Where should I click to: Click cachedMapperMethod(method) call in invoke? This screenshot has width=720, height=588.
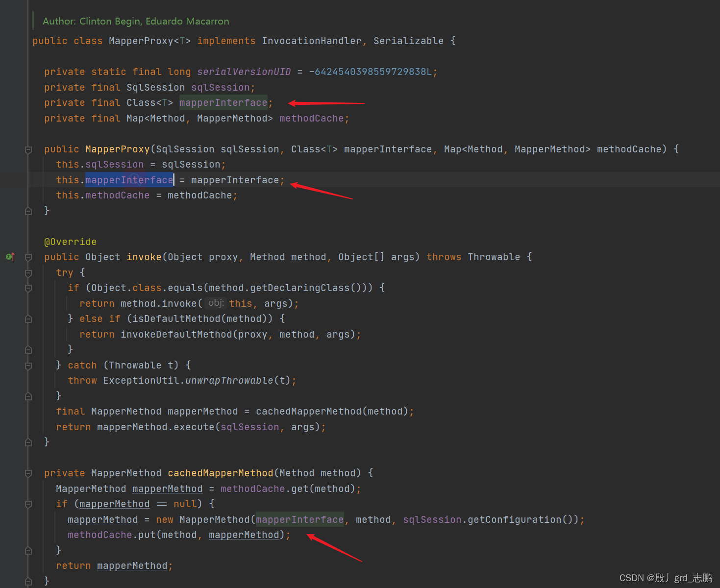click(x=332, y=412)
